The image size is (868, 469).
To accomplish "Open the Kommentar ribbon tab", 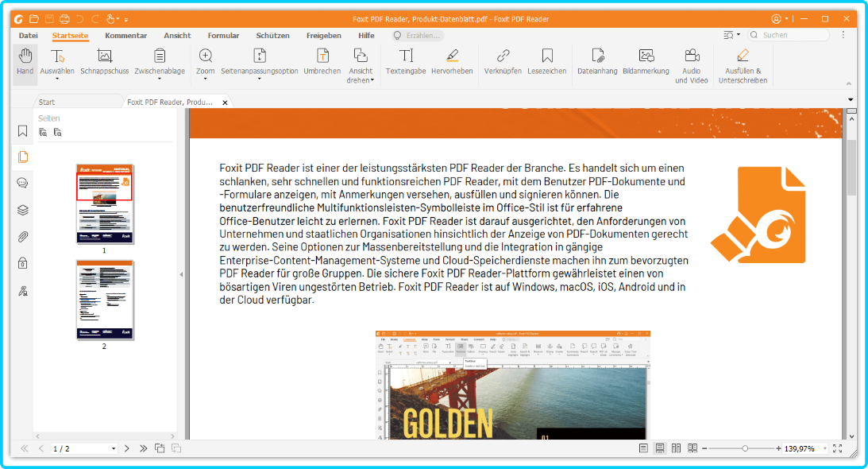I will (125, 36).
